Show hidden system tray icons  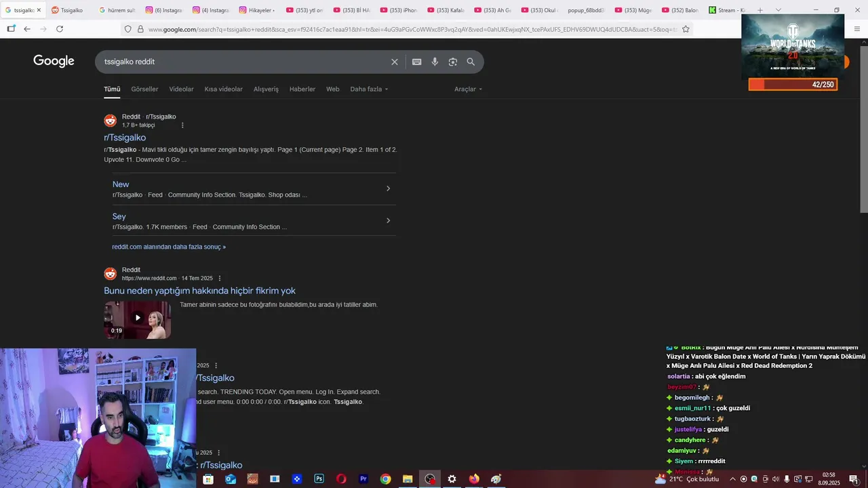coord(732,479)
